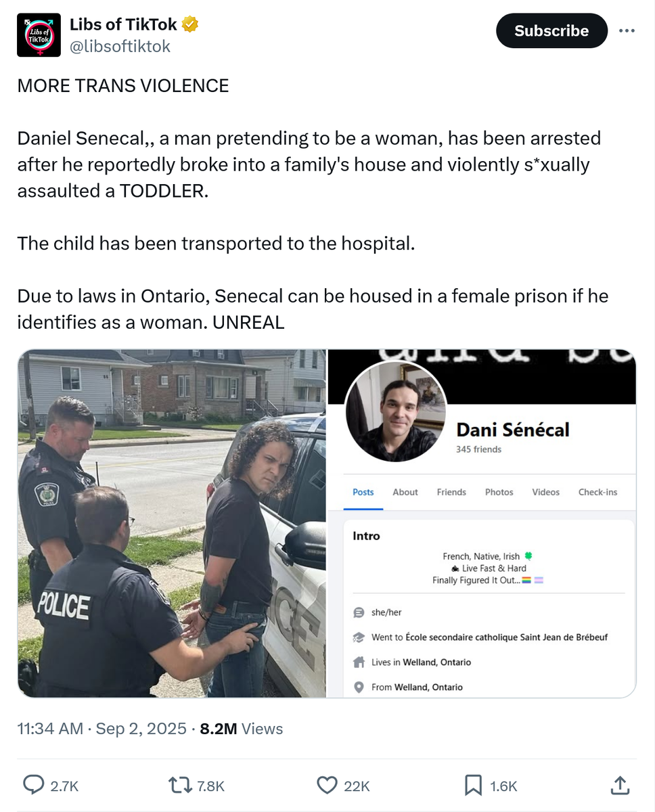Go to the Videos tab
655x812 pixels.
(x=545, y=492)
